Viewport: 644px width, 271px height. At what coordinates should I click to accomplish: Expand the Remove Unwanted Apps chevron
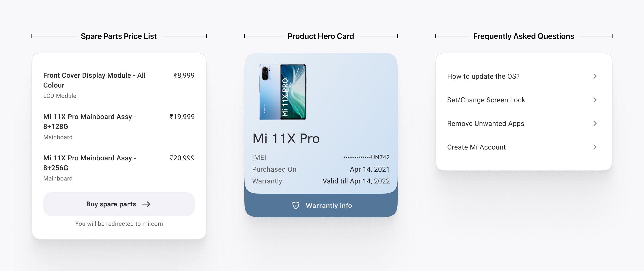coord(595,123)
